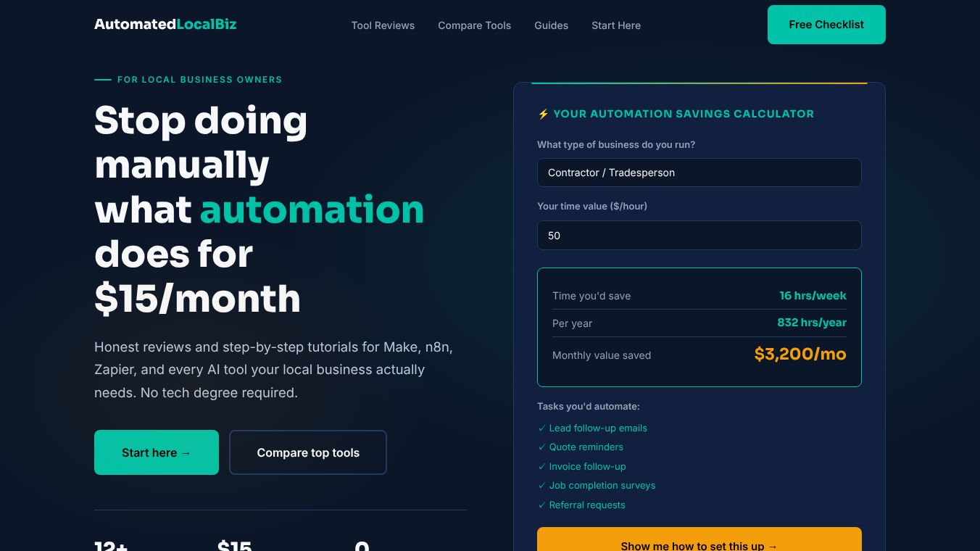Click the Job completion surveys item
The height and width of the screenshot is (551, 980).
(x=602, y=485)
